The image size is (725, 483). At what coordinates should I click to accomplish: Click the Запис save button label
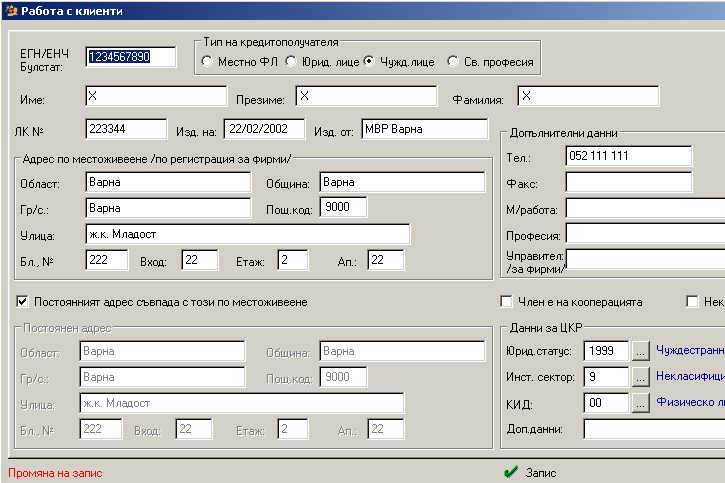(541, 473)
